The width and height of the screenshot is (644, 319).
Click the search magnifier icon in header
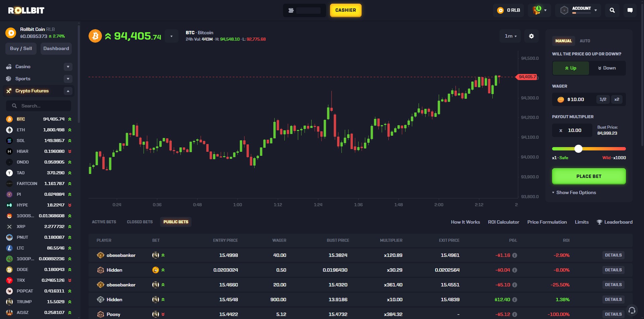(612, 10)
